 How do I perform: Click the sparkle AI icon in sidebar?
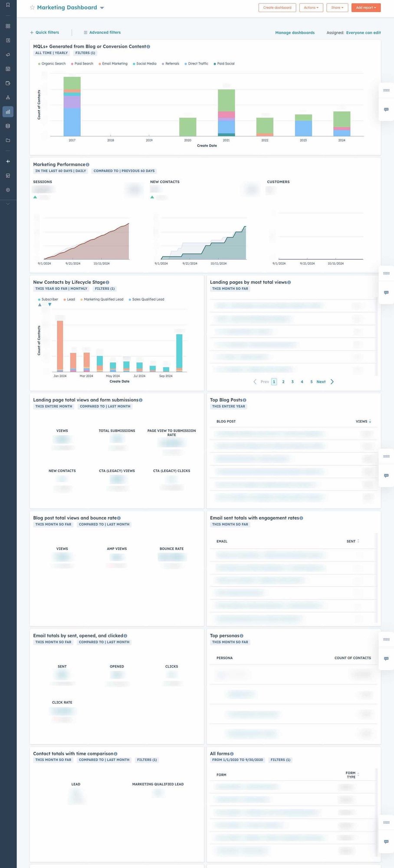8,161
